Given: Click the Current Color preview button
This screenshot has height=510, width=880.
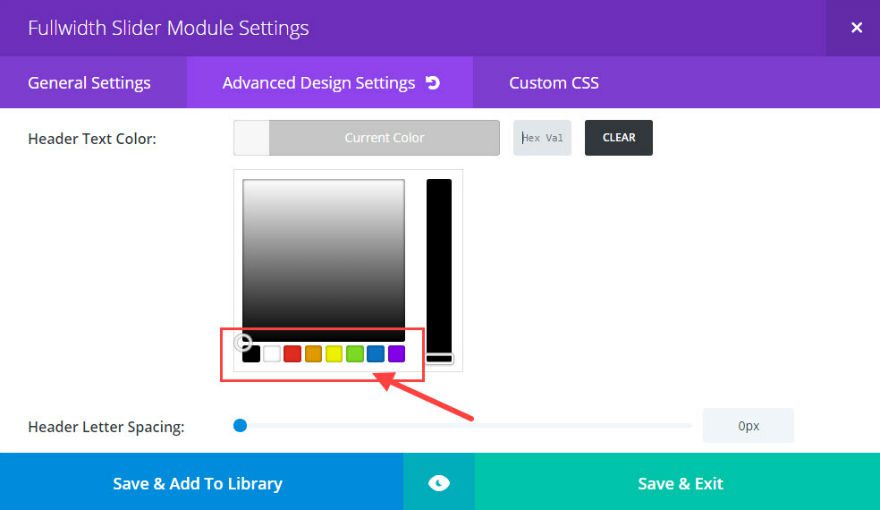Looking at the screenshot, I should point(384,138).
